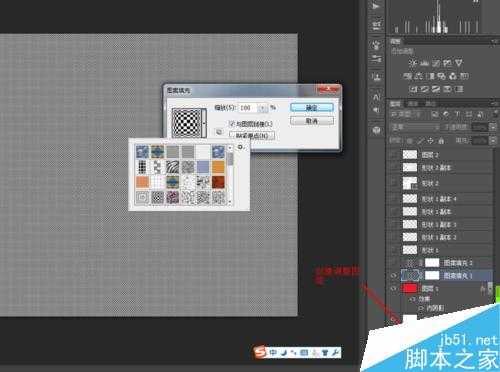
Task: Open the Adjustments panel flyout menu
Action: tap(494, 42)
